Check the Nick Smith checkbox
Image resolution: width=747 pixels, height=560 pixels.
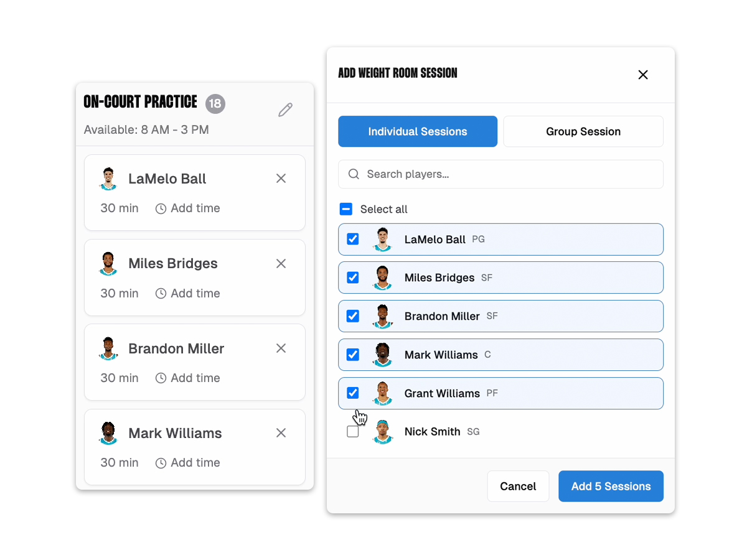point(353,431)
